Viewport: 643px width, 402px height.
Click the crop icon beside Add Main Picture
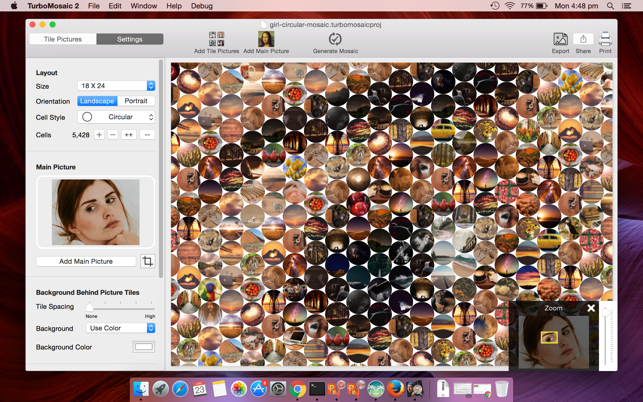point(148,261)
